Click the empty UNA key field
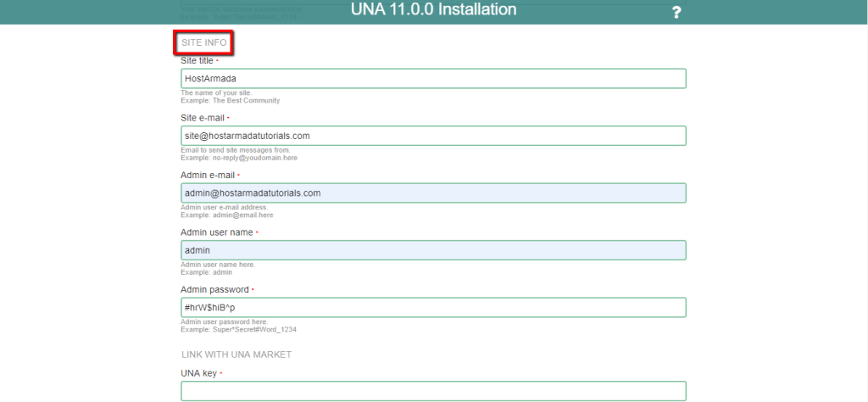Viewport: 868px width, 402px height. 433,391
